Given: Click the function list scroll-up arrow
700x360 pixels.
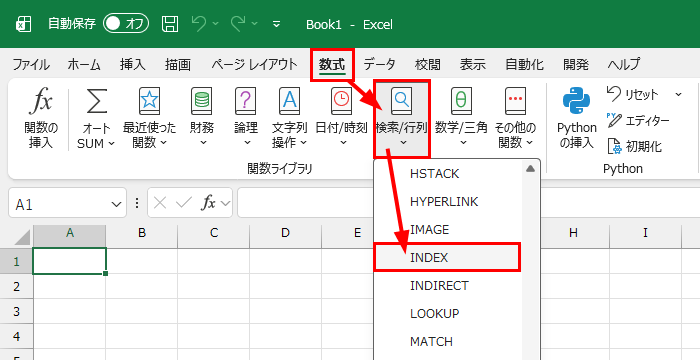Looking at the screenshot, I should pyautogui.click(x=530, y=169).
